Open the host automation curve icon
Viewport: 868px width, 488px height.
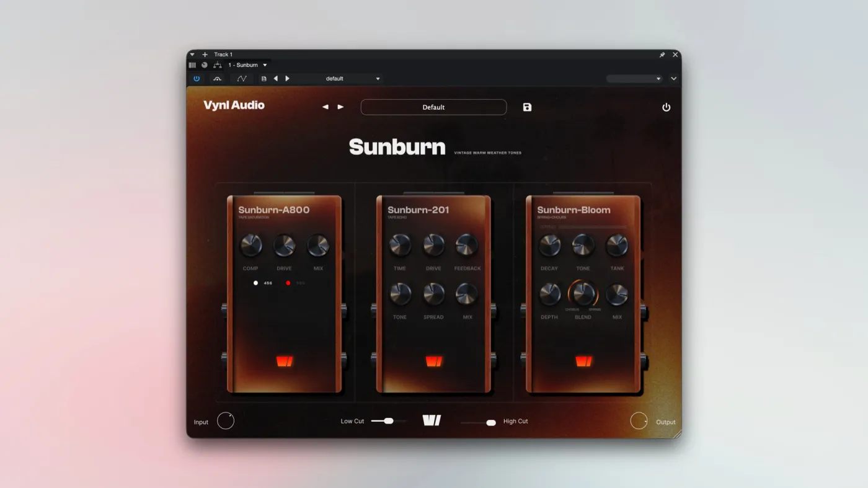click(x=242, y=79)
